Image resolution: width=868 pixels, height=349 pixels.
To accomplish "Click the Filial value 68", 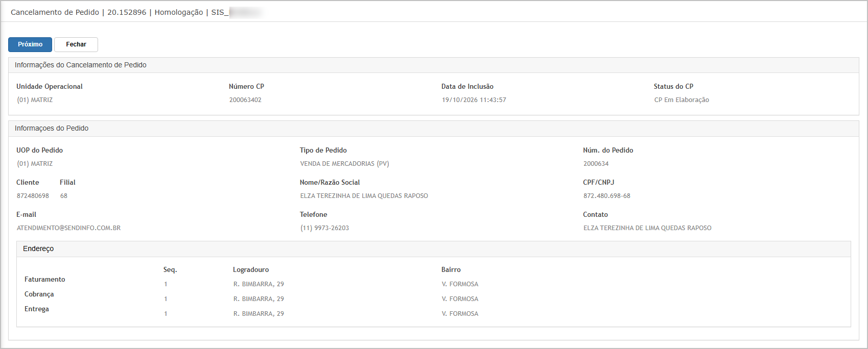I will tap(64, 196).
